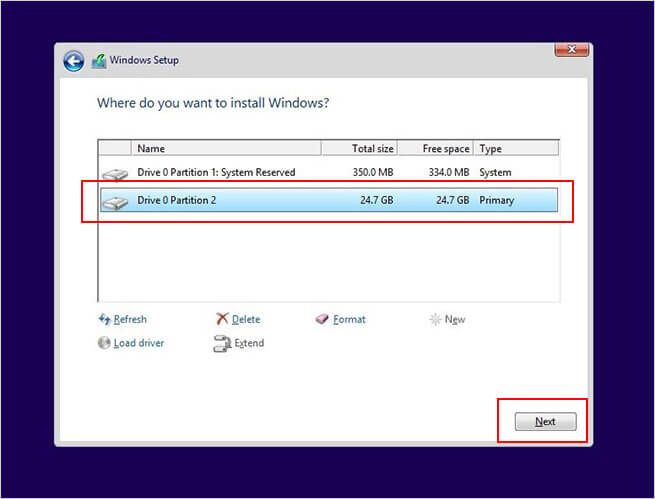Open the Load driver link
Image resolution: width=655 pixels, height=499 pixels.
139,343
